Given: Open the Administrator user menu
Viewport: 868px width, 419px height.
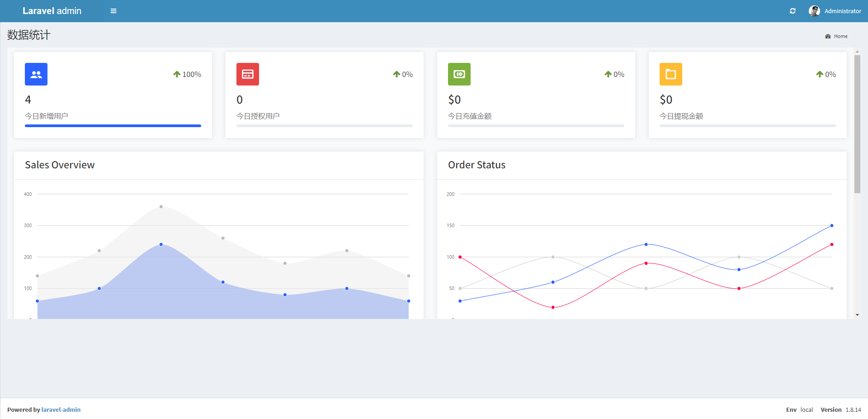Looking at the screenshot, I should 842,11.
